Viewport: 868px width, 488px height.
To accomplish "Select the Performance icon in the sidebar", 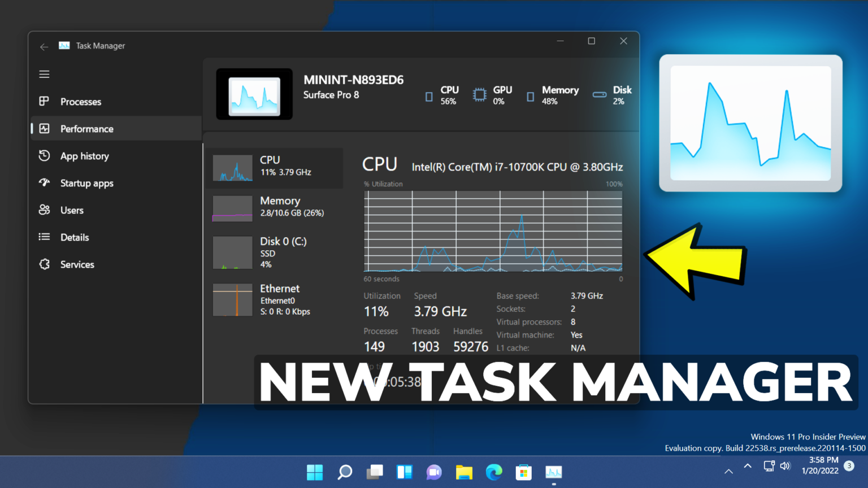I will click(x=45, y=128).
